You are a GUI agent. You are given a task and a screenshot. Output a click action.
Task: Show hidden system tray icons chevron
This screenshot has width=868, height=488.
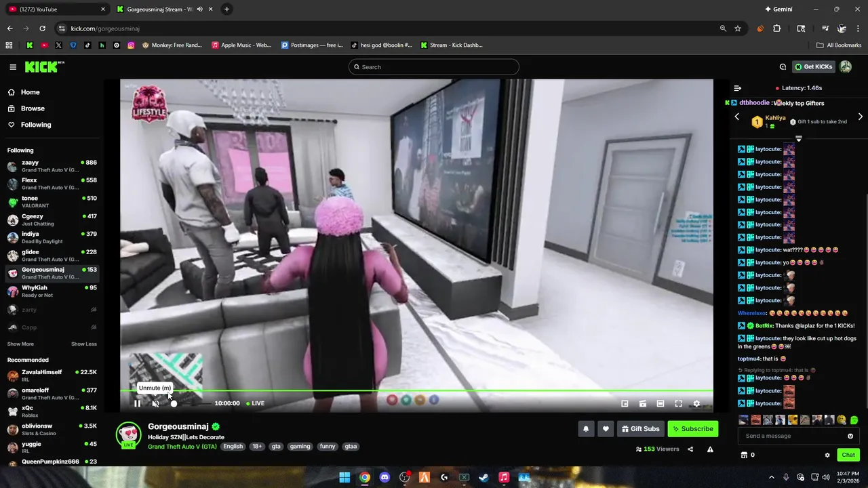[x=771, y=477]
